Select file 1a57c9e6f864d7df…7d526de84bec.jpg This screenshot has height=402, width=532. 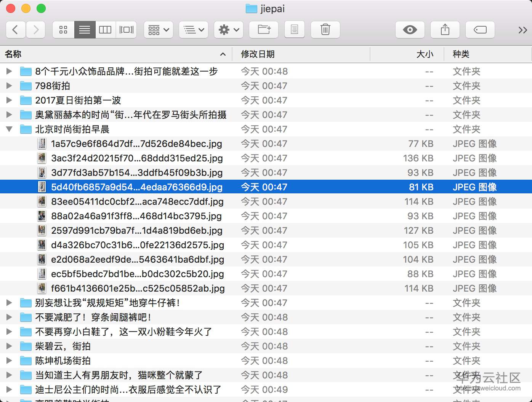click(x=266, y=144)
